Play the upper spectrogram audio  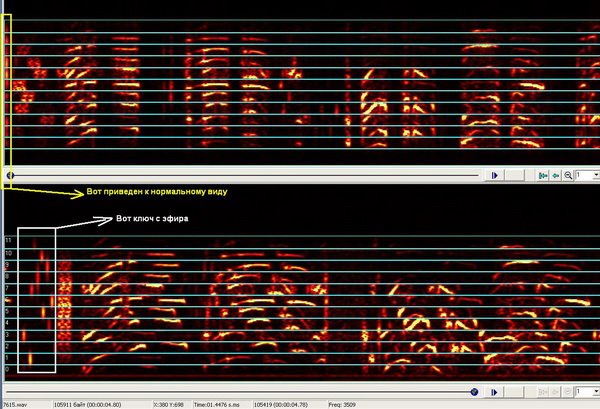point(495,175)
